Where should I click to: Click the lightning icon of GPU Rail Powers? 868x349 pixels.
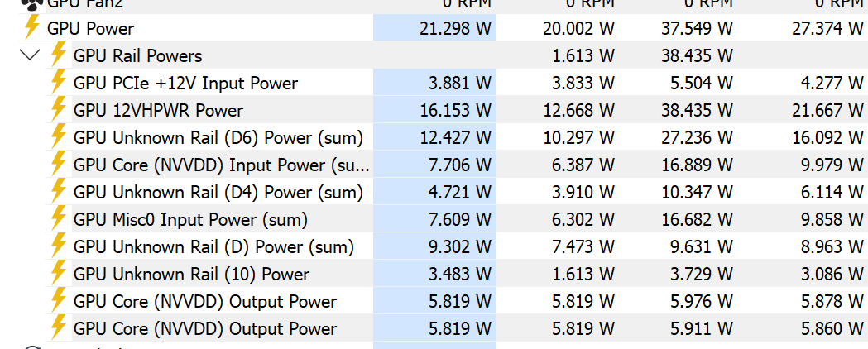click(x=58, y=55)
